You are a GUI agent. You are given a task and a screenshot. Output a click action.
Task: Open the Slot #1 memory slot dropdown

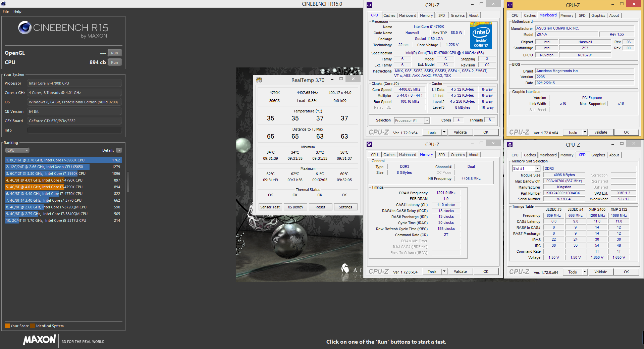point(526,168)
